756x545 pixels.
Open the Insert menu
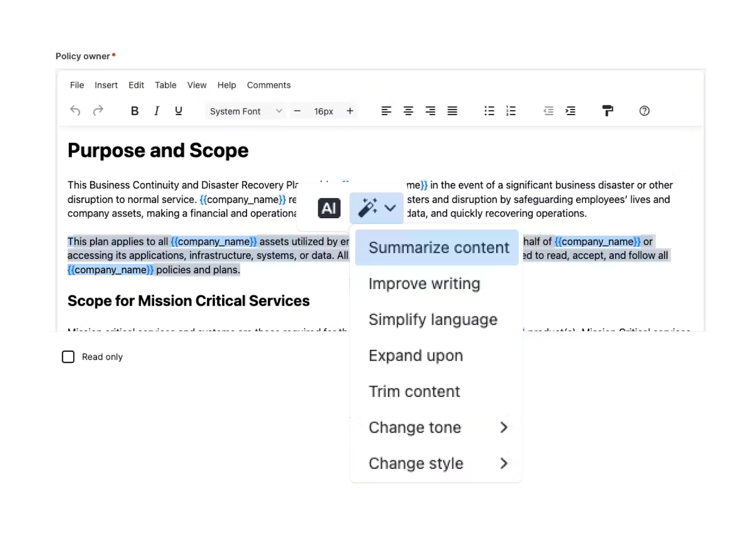(x=106, y=85)
